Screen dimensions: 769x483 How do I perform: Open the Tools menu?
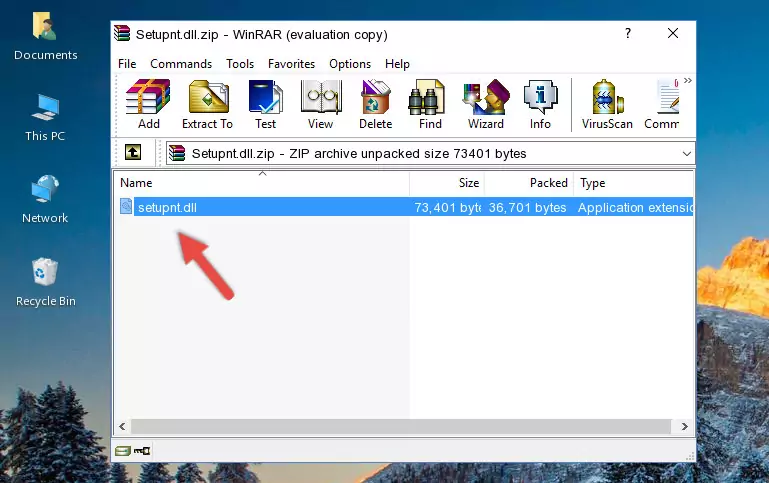tap(240, 64)
